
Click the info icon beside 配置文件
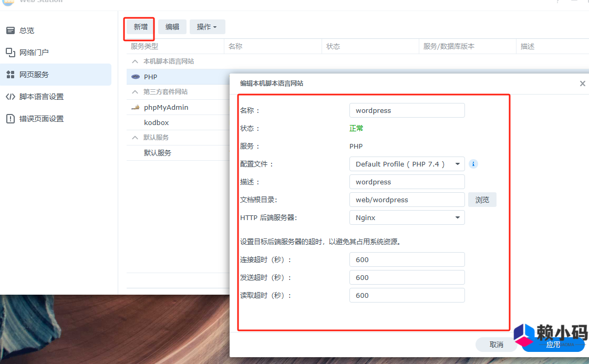pos(473,164)
